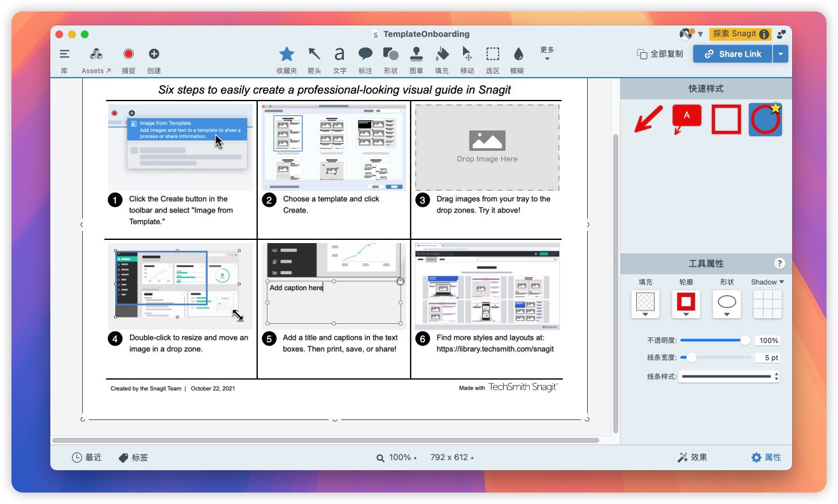Screen dimensions: 838x504
Task: Click the Drop Image Here zone
Action: coord(487,147)
